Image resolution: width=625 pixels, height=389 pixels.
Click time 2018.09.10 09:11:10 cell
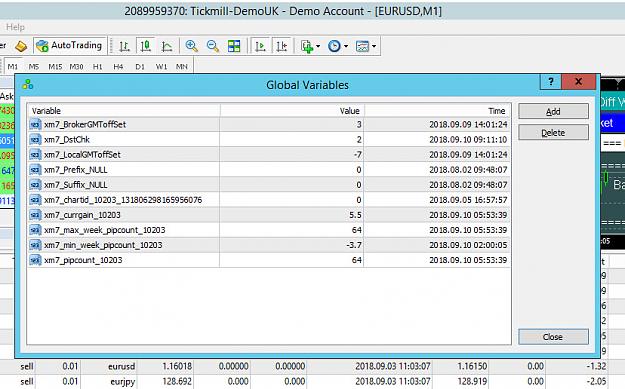pos(468,139)
